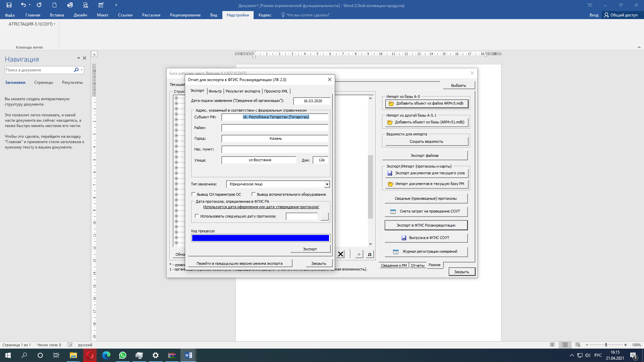This screenshot has height=362, width=644.
Task: Click Перейти в предыдущую версию режима экспорта
Action: 239,263
